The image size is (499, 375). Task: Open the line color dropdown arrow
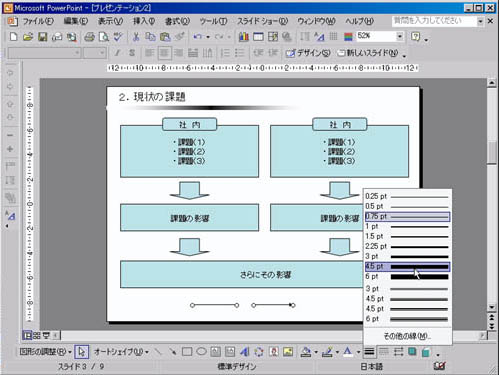[337, 352]
